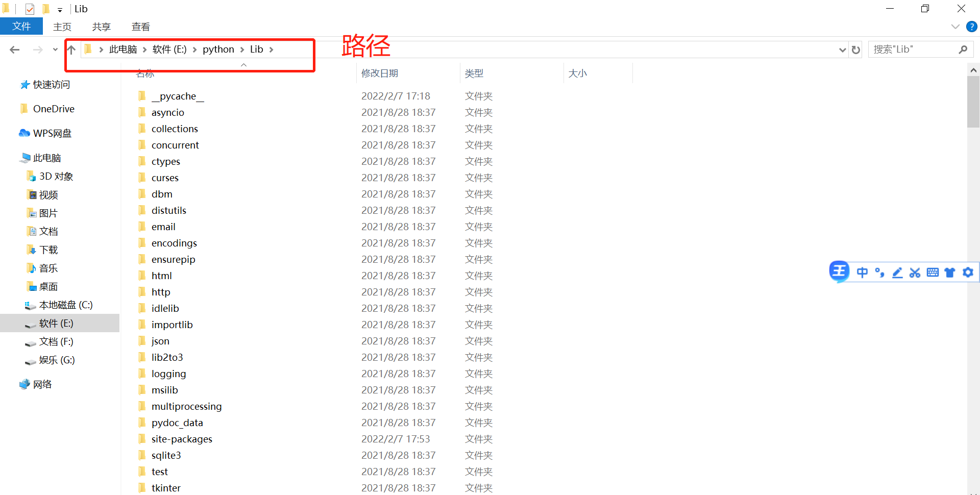Open the recent locations dropdown

(55, 50)
